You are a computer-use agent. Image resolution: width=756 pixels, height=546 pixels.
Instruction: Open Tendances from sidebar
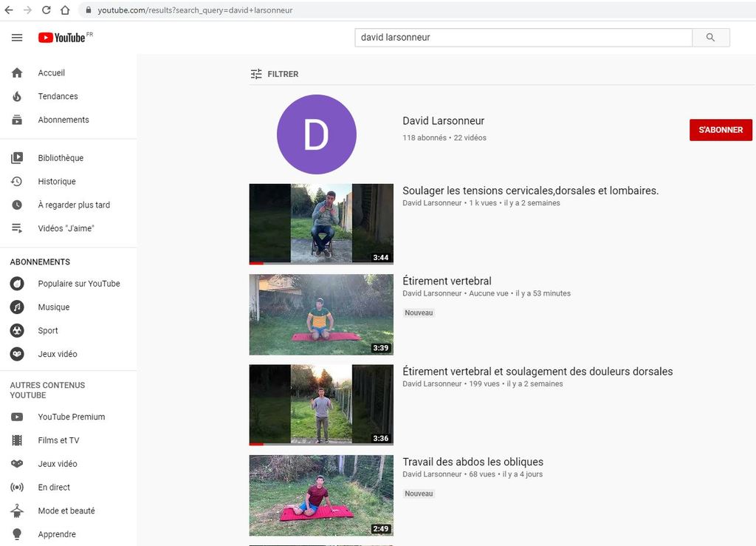tap(58, 96)
